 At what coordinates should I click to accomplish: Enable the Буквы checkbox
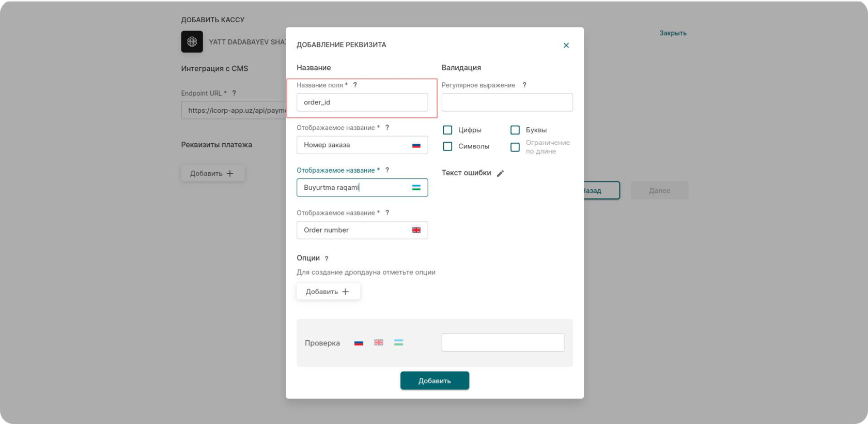tap(515, 130)
